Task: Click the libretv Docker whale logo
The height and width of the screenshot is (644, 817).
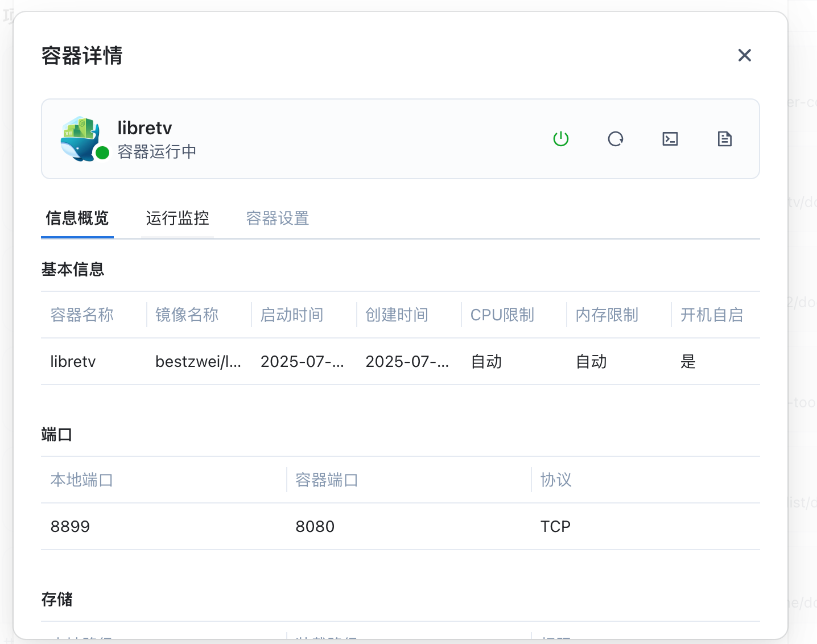Action: point(81,138)
